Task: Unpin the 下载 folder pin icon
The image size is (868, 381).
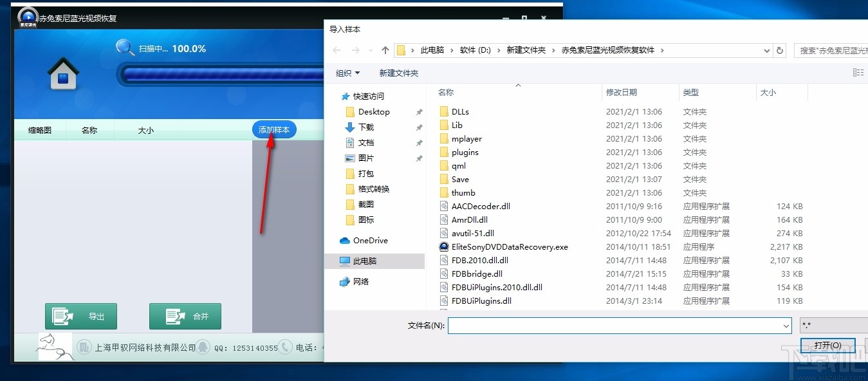Action: point(420,127)
